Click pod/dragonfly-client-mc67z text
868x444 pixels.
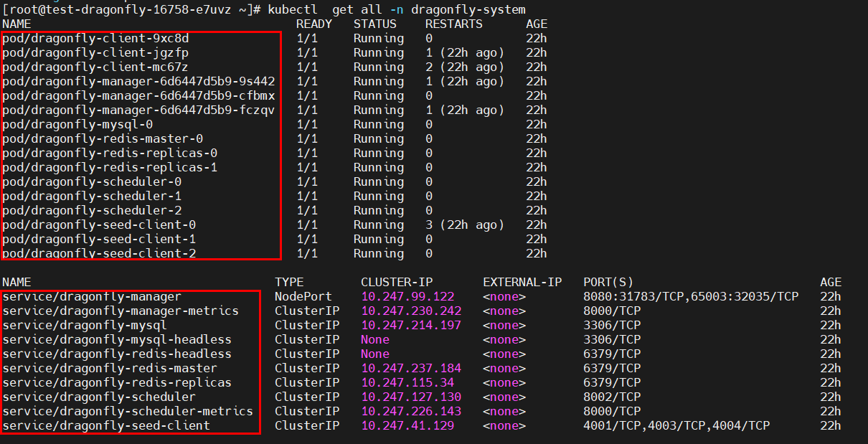pyautogui.click(x=95, y=67)
